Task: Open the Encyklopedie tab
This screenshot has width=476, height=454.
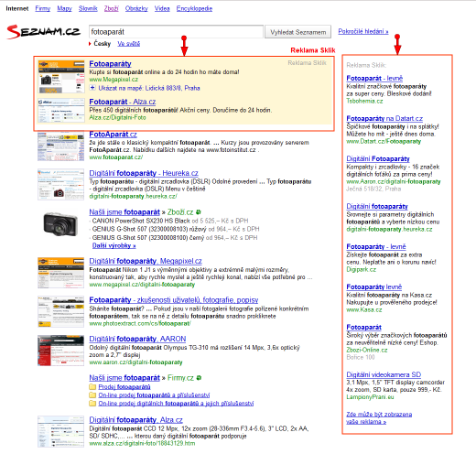Action: pos(194,8)
